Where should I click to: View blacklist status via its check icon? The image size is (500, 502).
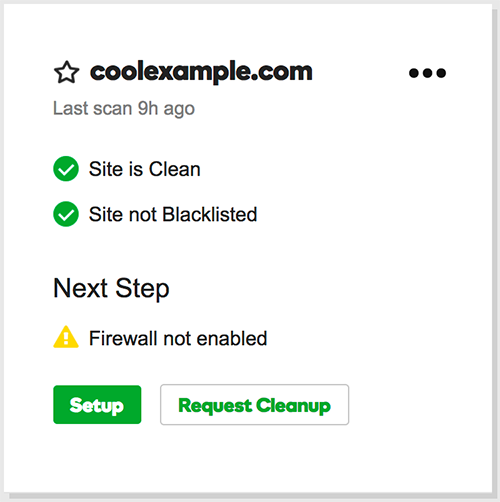[66, 214]
